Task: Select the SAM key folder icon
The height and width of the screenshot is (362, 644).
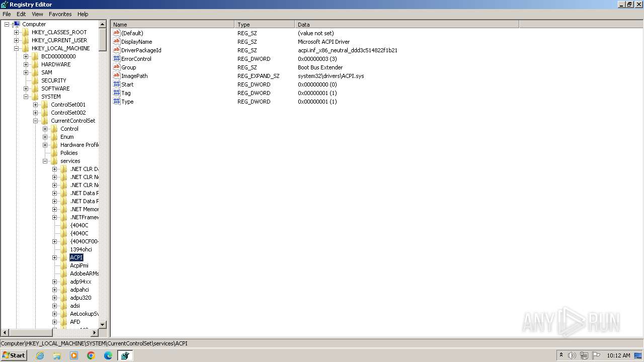Action: 35,72
